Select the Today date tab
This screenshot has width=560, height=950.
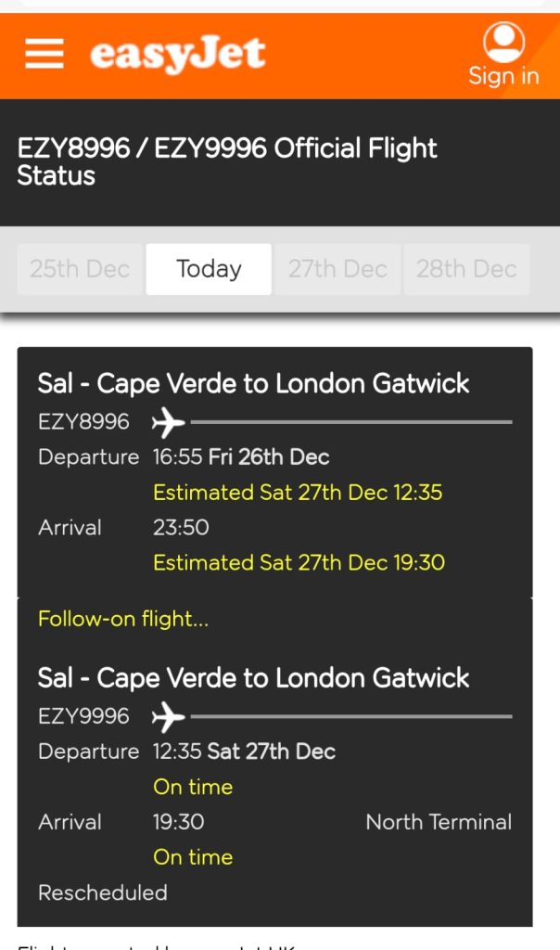tap(209, 269)
